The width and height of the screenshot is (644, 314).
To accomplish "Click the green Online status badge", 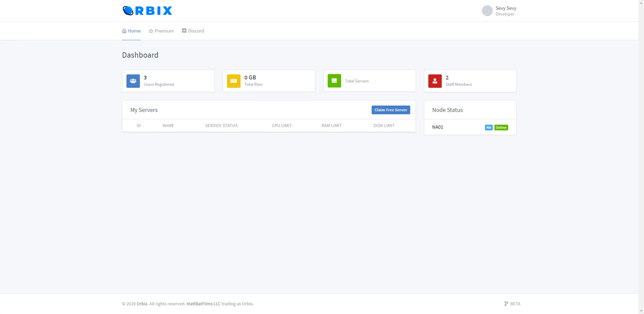I will (501, 128).
